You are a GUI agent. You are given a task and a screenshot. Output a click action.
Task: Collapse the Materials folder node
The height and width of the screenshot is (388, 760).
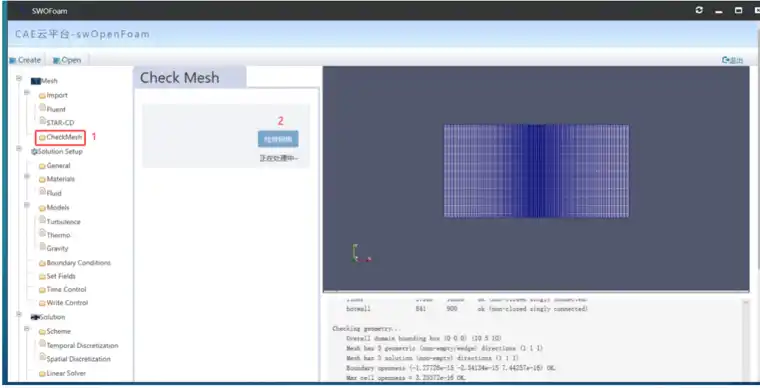pyautogui.click(x=27, y=176)
